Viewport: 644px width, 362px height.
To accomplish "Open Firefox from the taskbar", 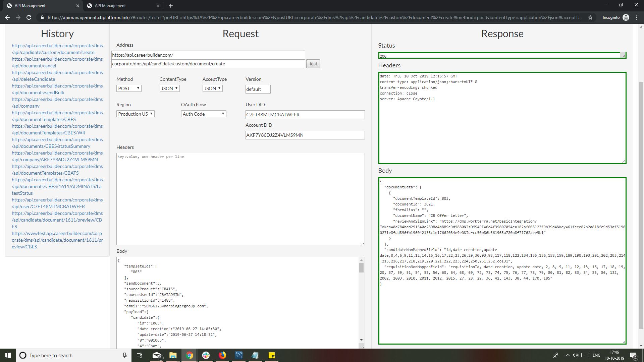I will [x=222, y=355].
